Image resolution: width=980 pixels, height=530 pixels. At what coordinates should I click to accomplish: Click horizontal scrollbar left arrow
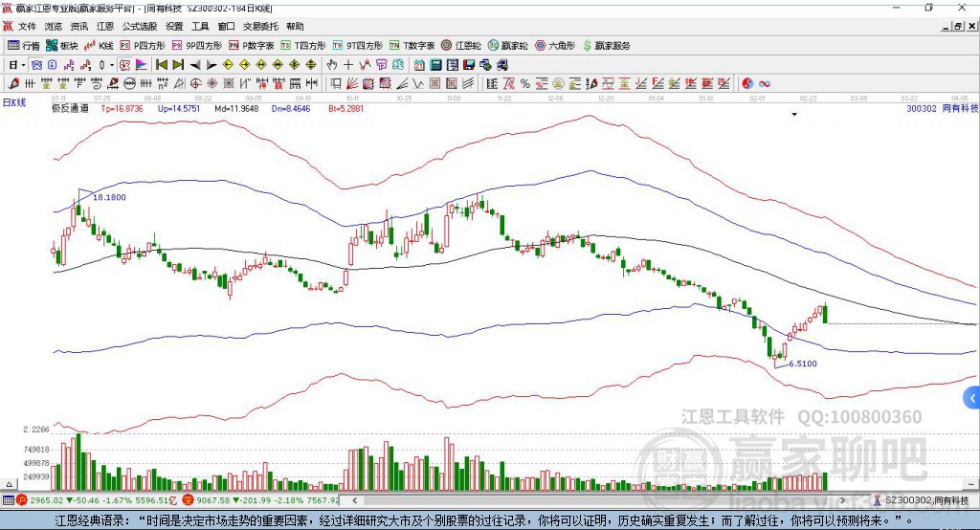[355, 500]
